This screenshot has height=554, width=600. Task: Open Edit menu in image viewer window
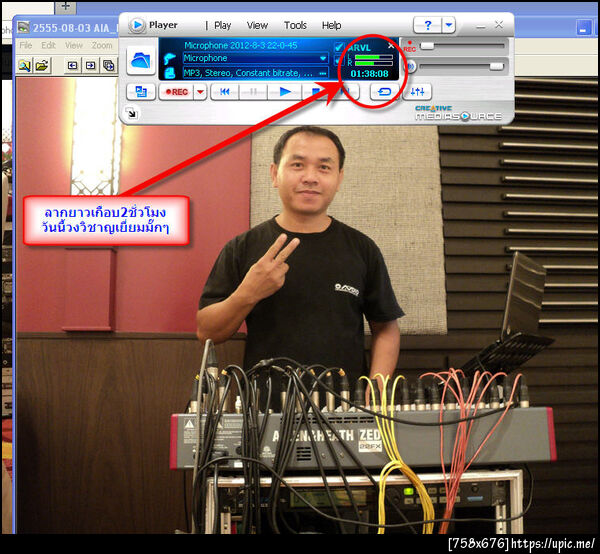pyautogui.click(x=48, y=46)
